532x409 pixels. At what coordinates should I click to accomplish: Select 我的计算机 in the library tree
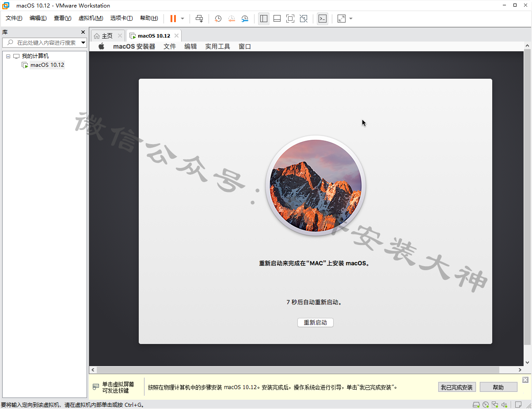coord(35,56)
